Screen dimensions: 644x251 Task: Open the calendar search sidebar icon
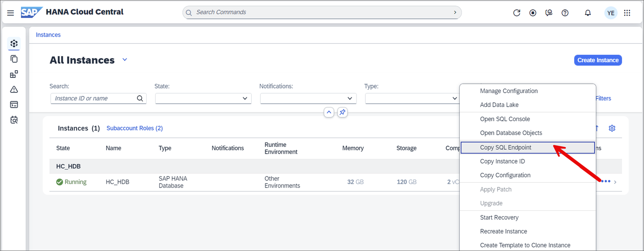[x=14, y=120]
